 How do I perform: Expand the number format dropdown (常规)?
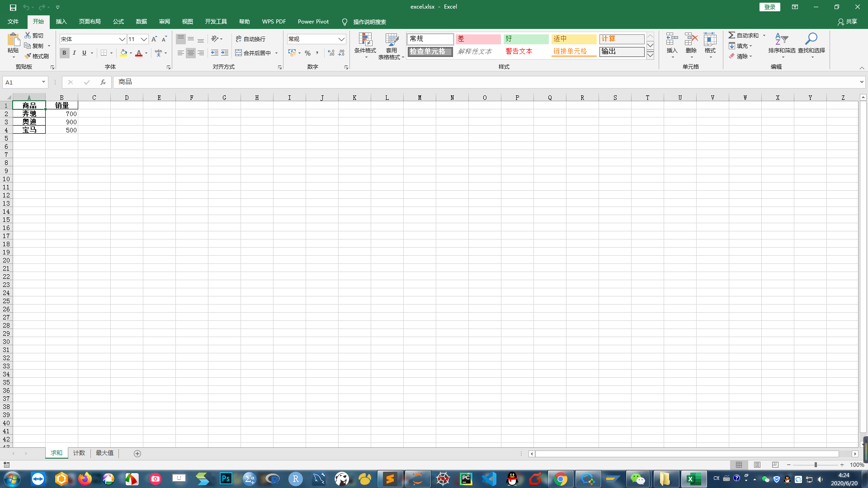point(341,39)
